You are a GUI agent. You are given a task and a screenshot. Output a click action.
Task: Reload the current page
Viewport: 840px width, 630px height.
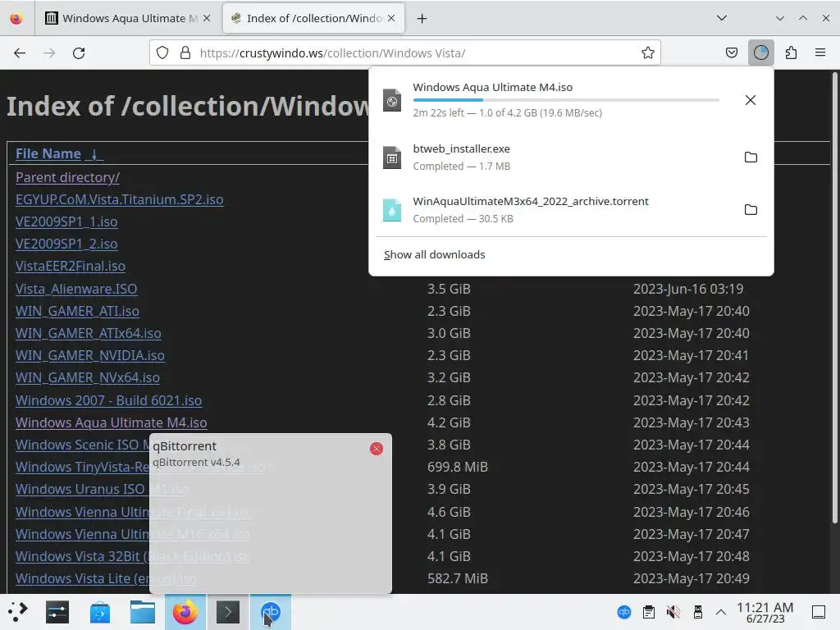click(79, 53)
